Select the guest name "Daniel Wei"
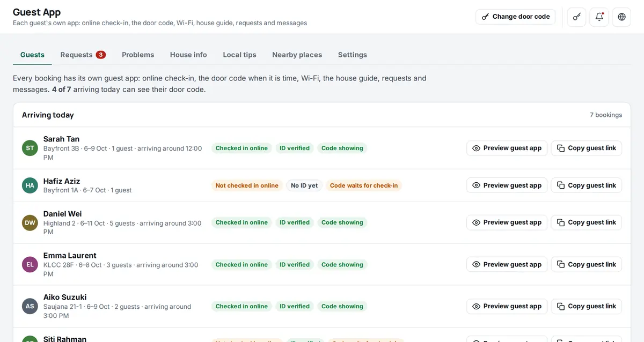The height and width of the screenshot is (342, 644). pyautogui.click(x=63, y=213)
